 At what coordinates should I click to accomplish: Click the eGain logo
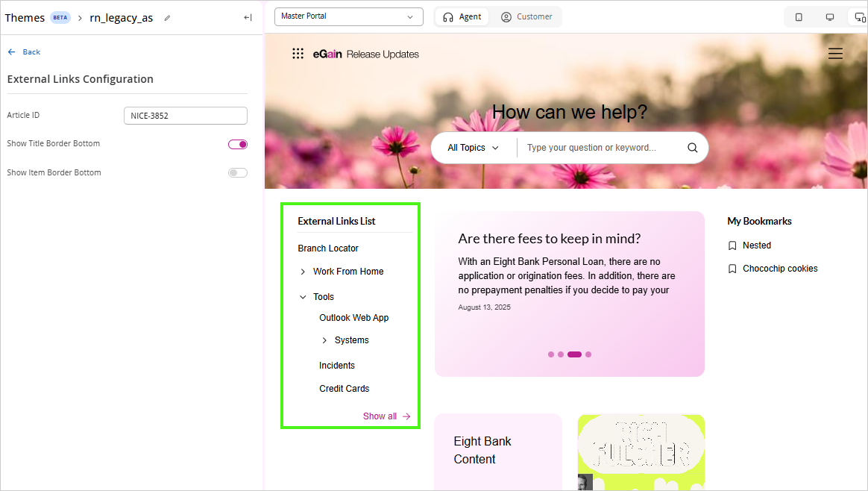click(328, 53)
